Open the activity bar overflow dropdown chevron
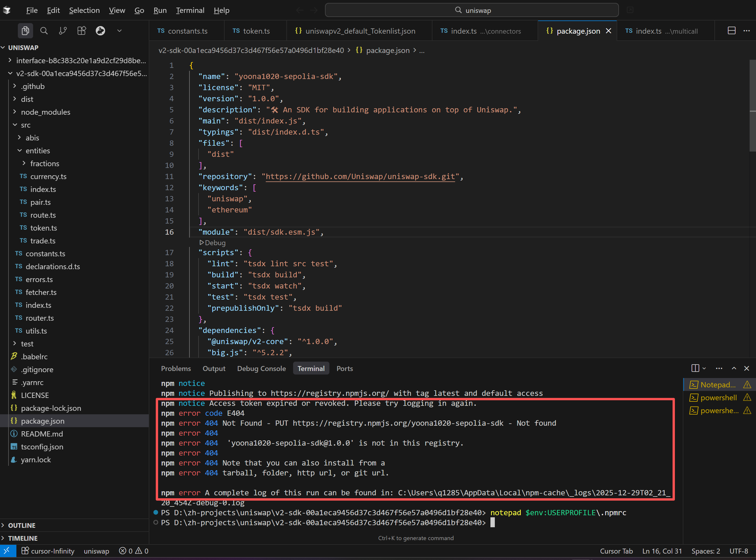Viewport: 756px width, 560px height. [x=119, y=31]
